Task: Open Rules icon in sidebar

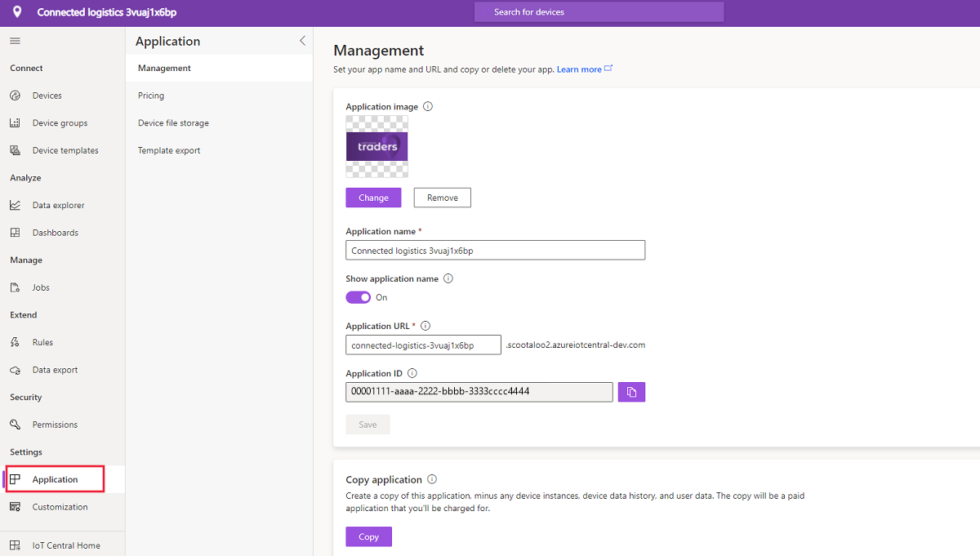Action: pyautogui.click(x=15, y=342)
